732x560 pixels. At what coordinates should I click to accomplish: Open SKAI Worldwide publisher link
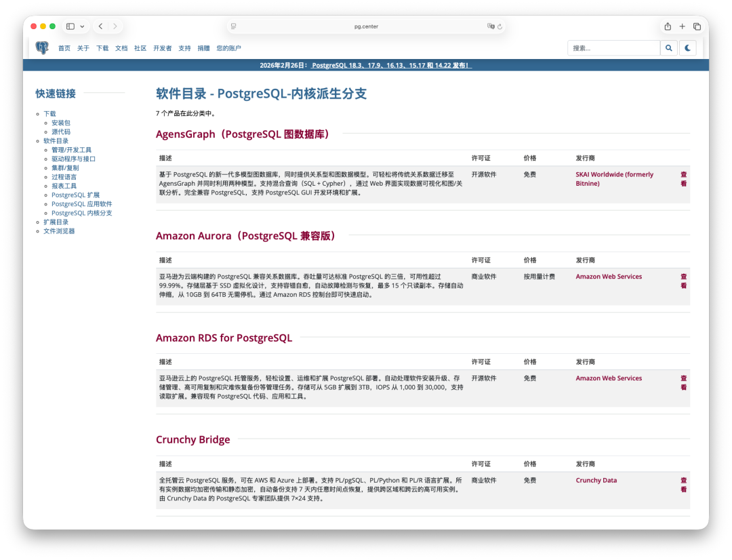614,179
